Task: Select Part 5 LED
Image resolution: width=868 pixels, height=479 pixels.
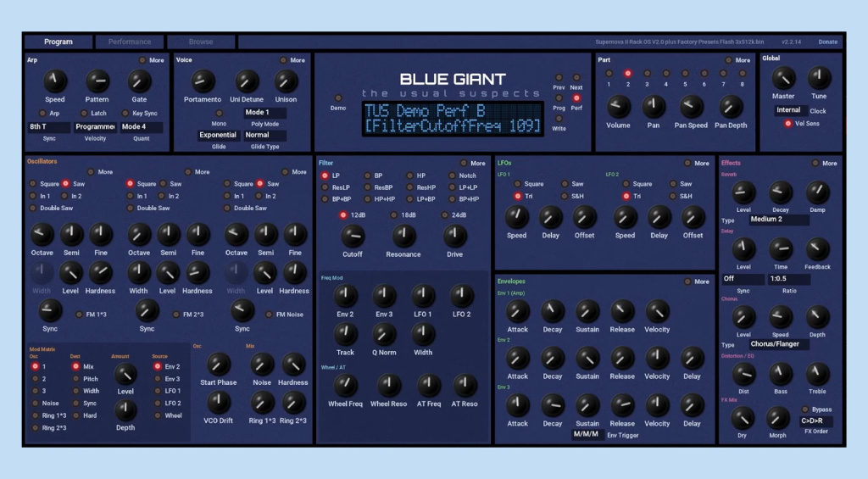Action: pos(685,73)
